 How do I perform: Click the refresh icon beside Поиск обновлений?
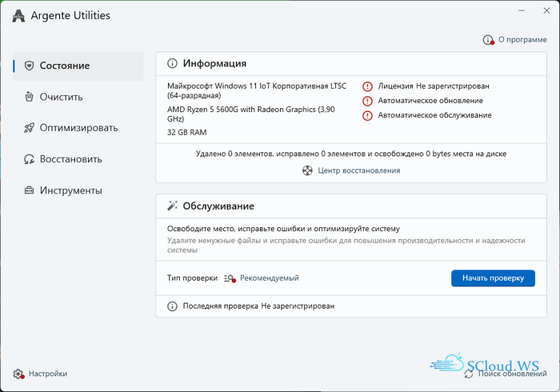click(x=469, y=374)
